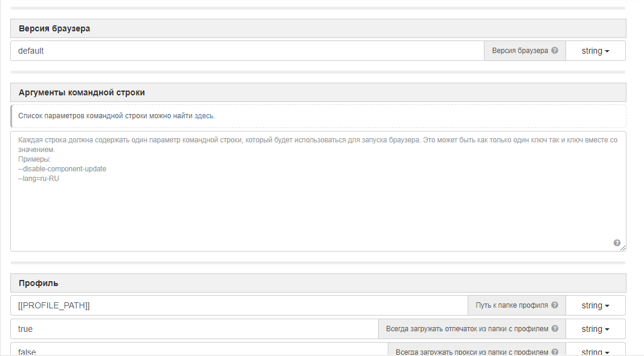The height and width of the screenshot is (356, 644).
Task: Click the resize handle of the arguments textarea
Action: 623,248
